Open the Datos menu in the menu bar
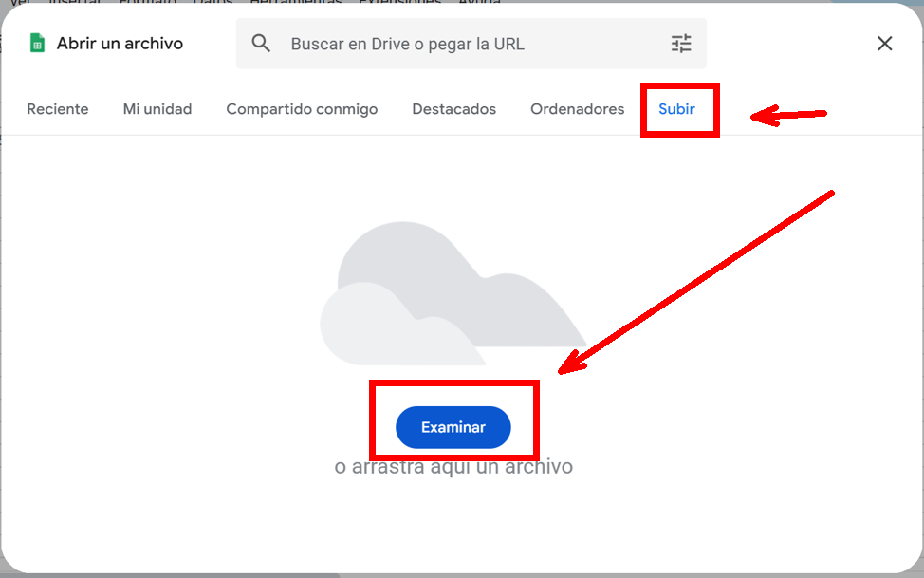Image resolution: width=924 pixels, height=578 pixels. [213, 2]
